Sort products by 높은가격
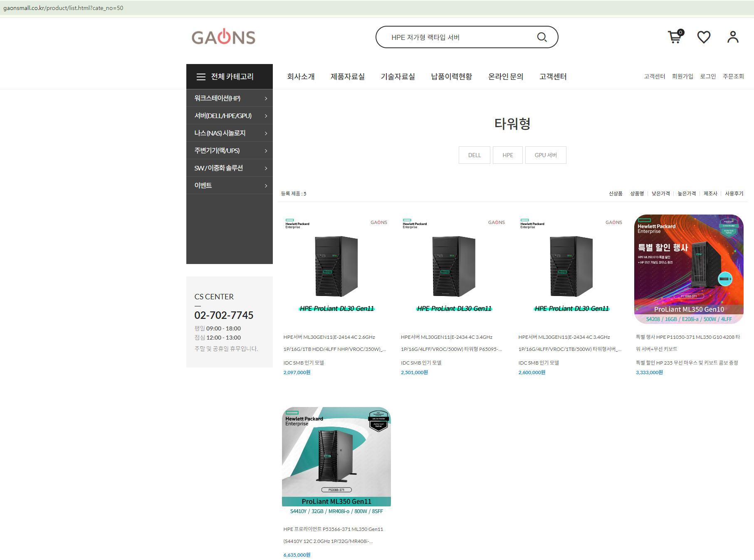 click(687, 194)
